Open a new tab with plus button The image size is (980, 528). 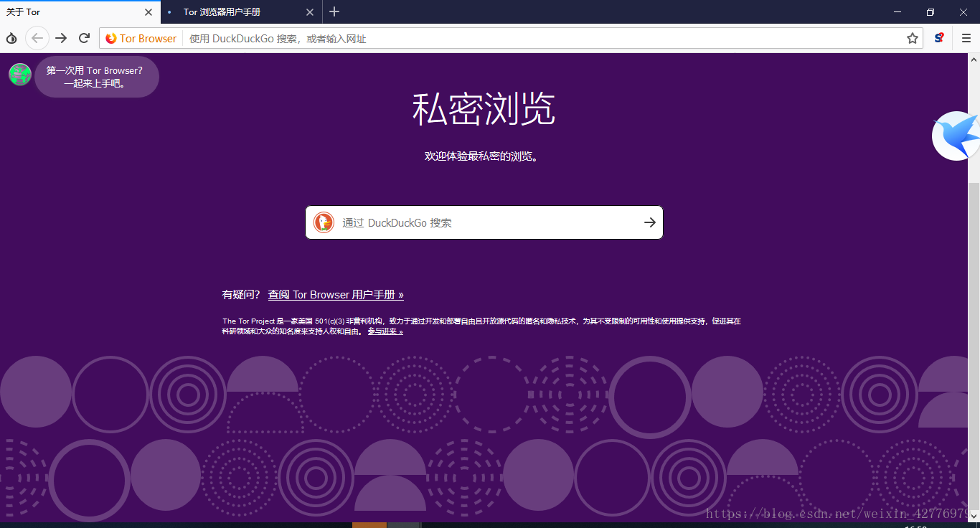334,11
